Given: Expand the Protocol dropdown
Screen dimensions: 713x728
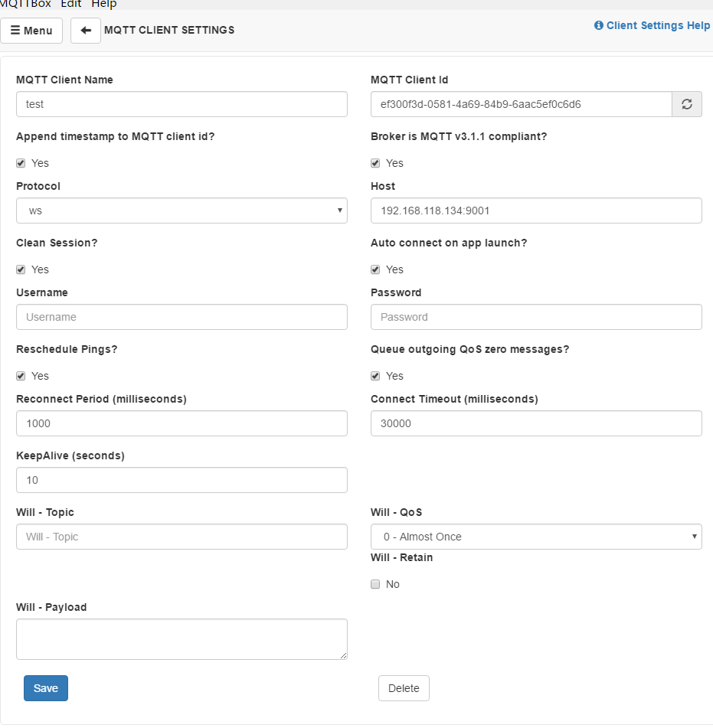Looking at the screenshot, I should (182, 211).
